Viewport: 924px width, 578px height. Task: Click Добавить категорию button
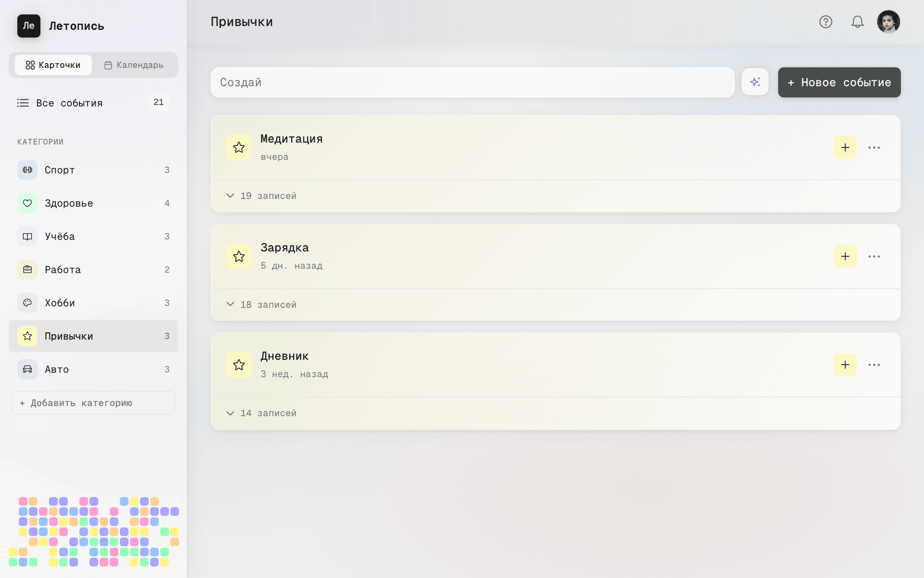[x=93, y=403]
